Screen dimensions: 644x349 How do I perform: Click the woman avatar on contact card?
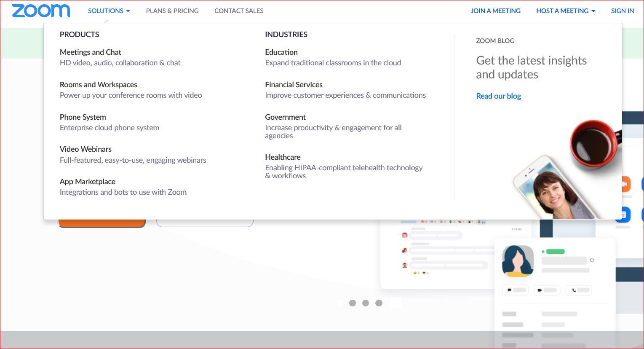pos(518,261)
